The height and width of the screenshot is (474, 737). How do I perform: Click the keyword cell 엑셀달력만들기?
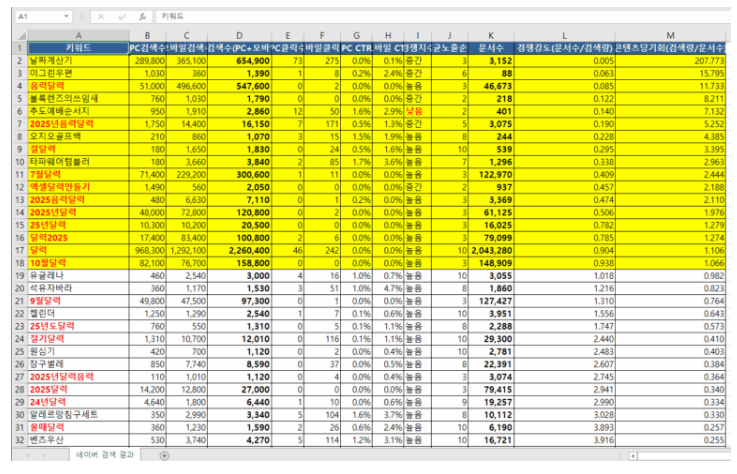[78, 187]
